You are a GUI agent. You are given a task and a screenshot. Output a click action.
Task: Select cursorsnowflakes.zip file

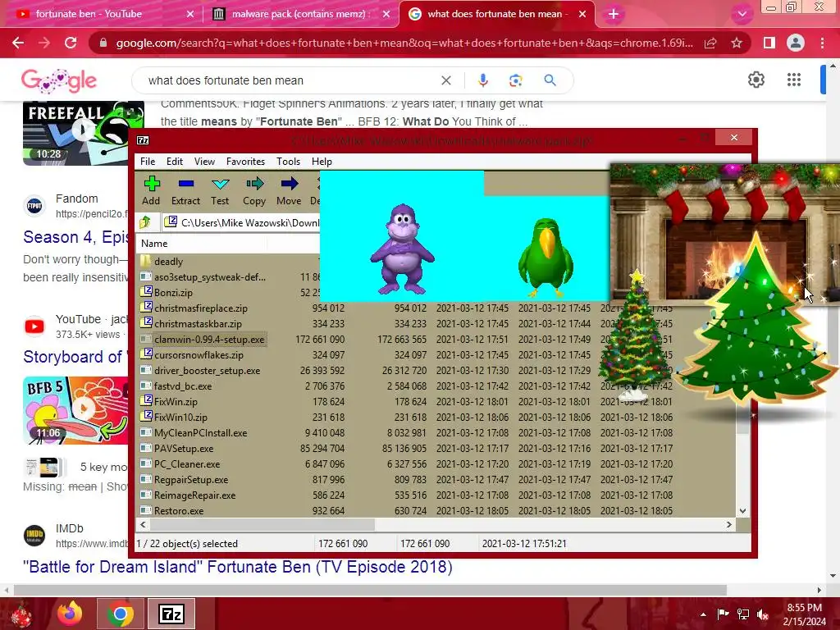(199, 354)
